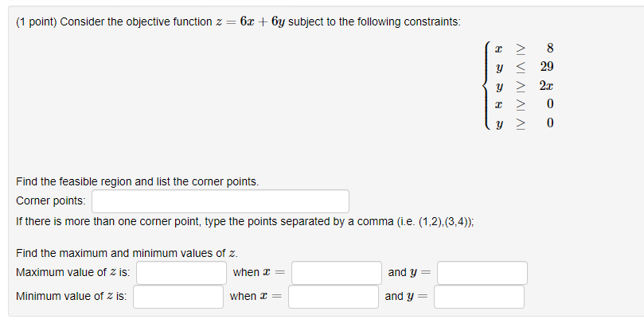Click the constraint y ≥ 0
The width and height of the screenshot is (644, 323).
coord(524,123)
